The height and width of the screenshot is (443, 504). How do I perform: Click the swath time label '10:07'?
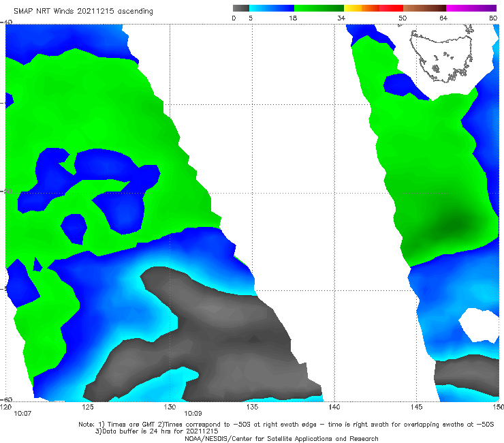22,414
